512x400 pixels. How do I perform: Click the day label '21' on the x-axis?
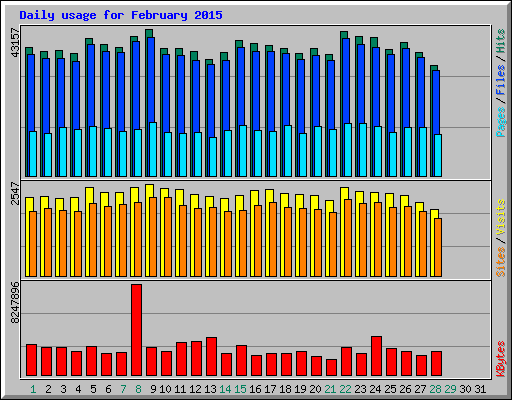[x=330, y=389]
